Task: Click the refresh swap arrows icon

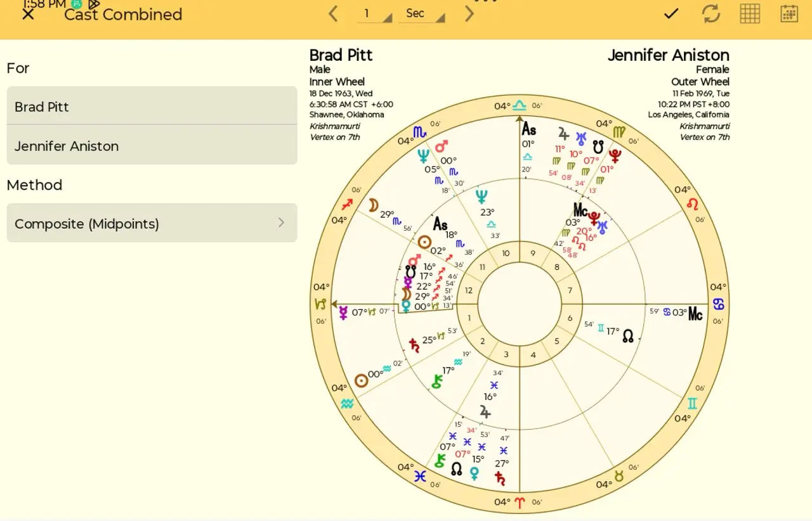Action: [711, 13]
